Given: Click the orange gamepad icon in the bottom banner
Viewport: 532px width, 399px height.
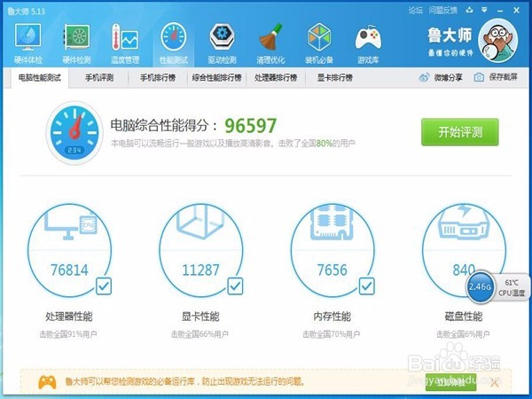Looking at the screenshot, I should (47, 382).
